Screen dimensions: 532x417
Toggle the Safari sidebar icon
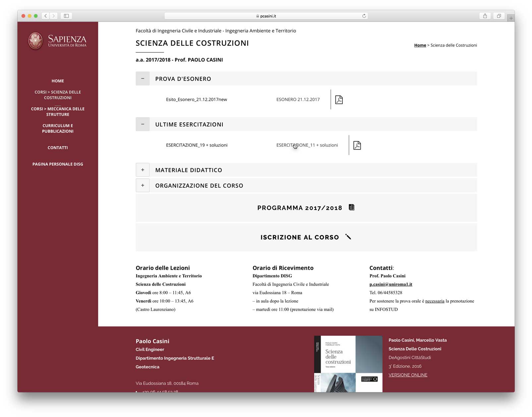[x=66, y=16]
